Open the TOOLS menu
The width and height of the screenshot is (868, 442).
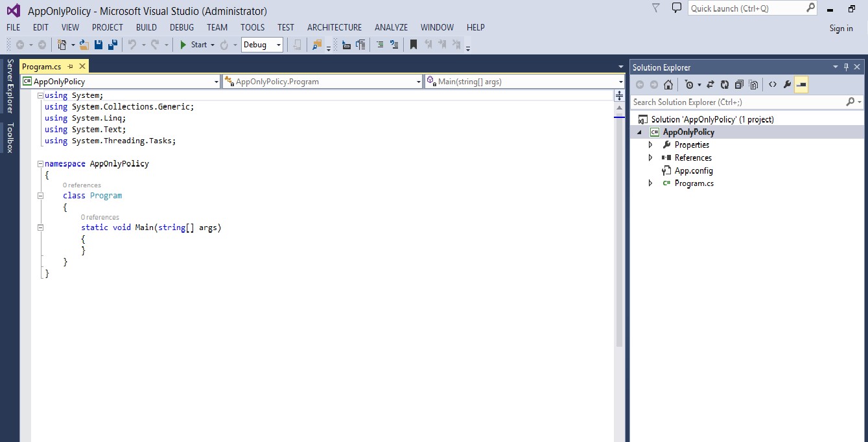click(253, 27)
